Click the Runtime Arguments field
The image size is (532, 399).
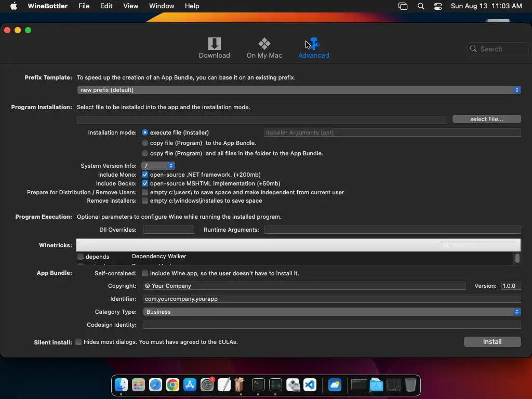click(x=392, y=230)
